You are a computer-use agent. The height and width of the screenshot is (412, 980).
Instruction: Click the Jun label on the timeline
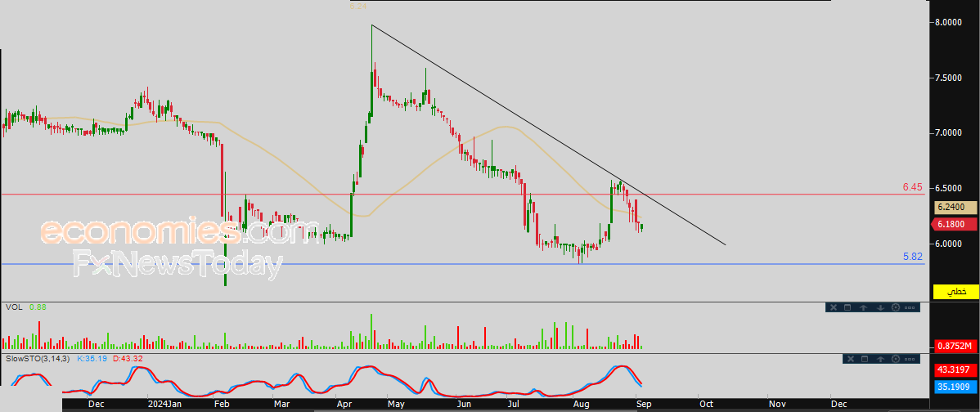pos(463,405)
